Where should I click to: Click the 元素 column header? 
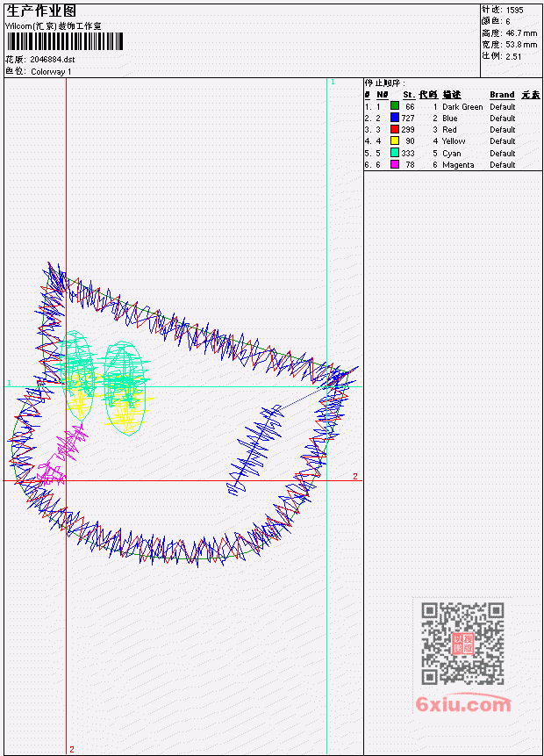tap(531, 95)
